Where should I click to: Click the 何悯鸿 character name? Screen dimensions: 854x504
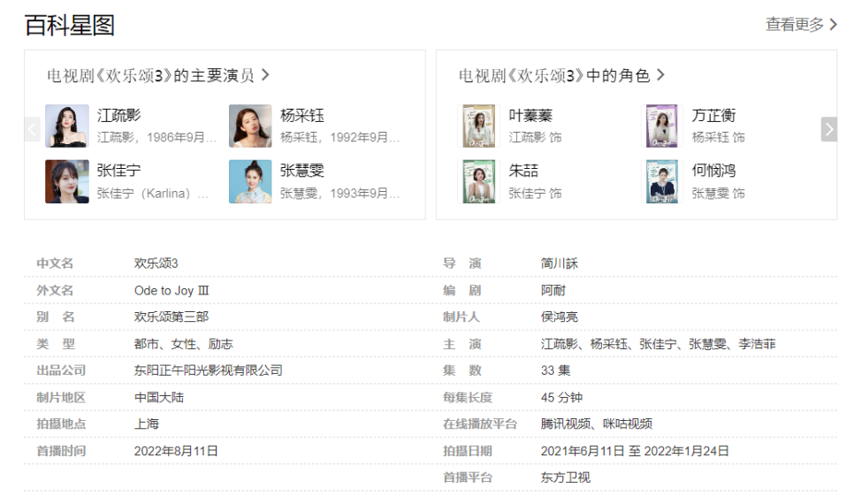713,171
